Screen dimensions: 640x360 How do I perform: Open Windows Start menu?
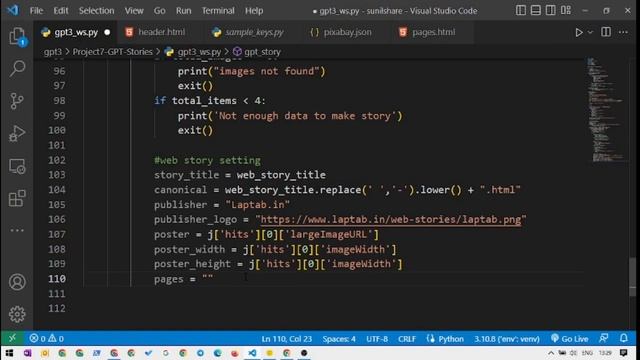point(9,353)
